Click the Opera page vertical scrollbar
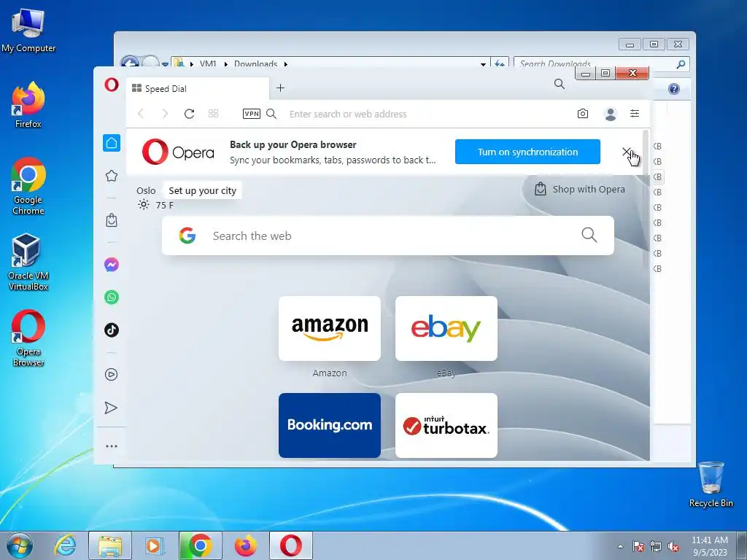747x560 pixels. coord(646,200)
